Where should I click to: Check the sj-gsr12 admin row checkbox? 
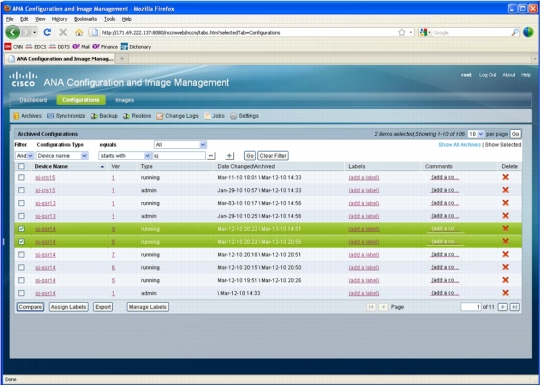pos(21,216)
